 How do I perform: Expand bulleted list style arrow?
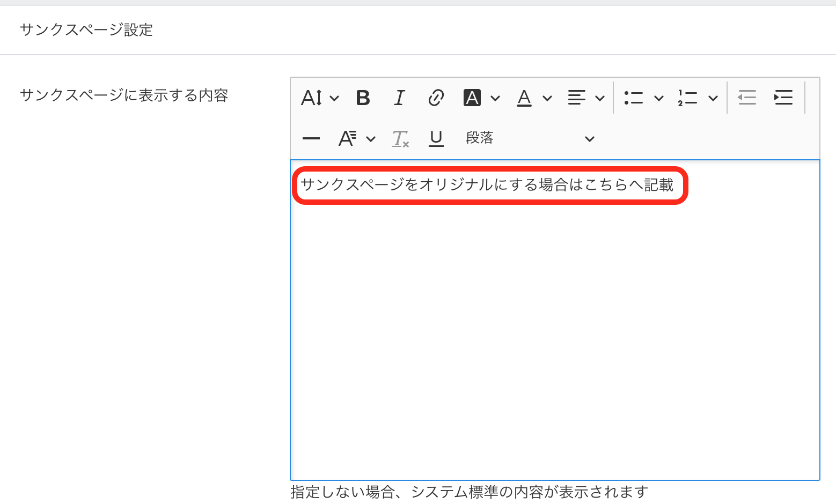pos(659,98)
